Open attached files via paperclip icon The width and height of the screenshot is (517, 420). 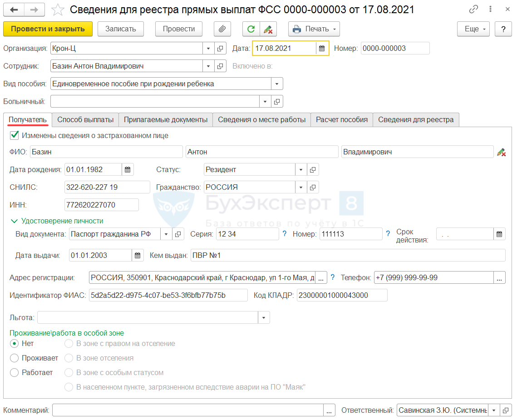pyautogui.click(x=222, y=29)
